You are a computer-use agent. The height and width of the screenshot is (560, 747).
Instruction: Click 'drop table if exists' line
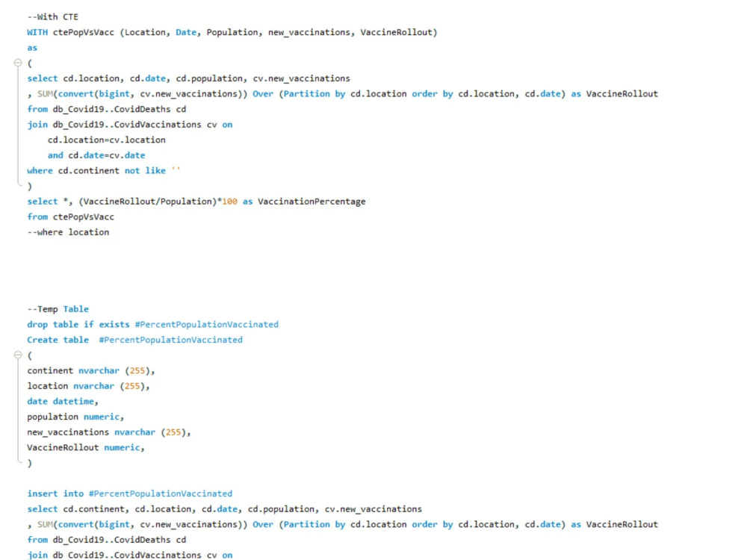tap(152, 324)
